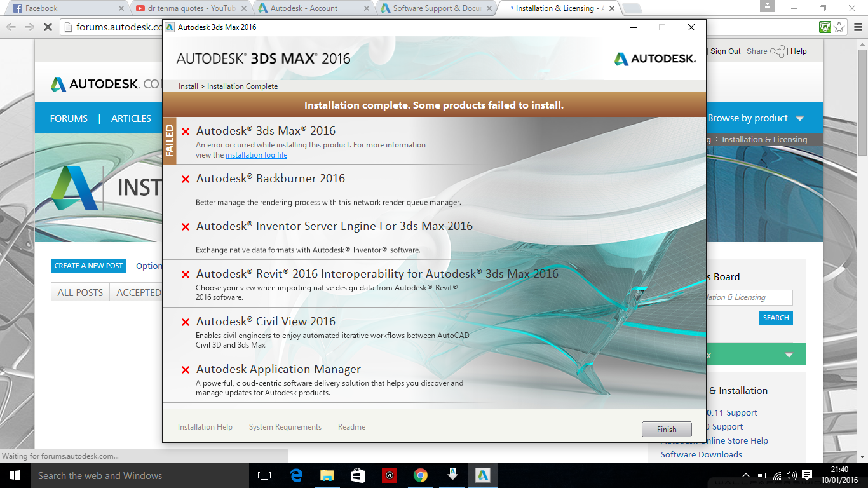The height and width of the screenshot is (488, 868).
Task: Open the Action Center notifications icon
Action: pyautogui.click(x=807, y=475)
